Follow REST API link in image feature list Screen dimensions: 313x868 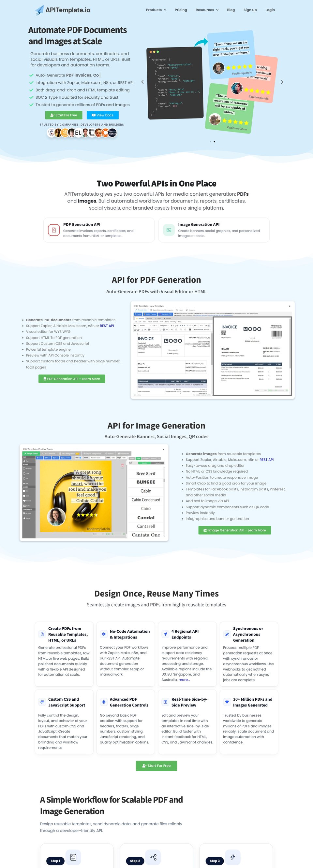click(x=266, y=460)
